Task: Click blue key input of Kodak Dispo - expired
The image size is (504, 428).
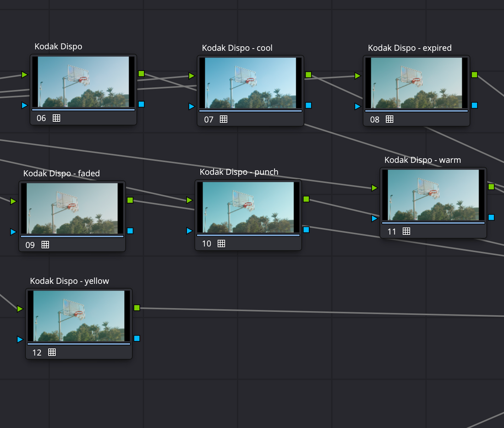Action: 357,106
